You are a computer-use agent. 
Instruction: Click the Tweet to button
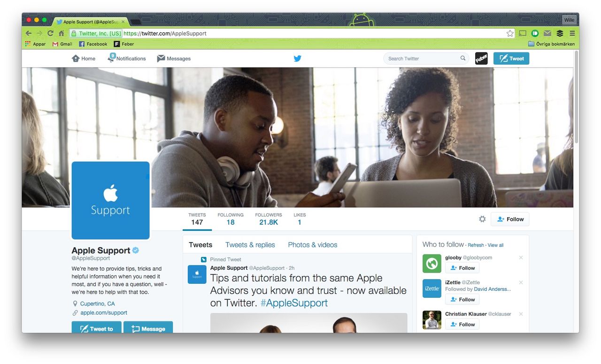coord(96,328)
